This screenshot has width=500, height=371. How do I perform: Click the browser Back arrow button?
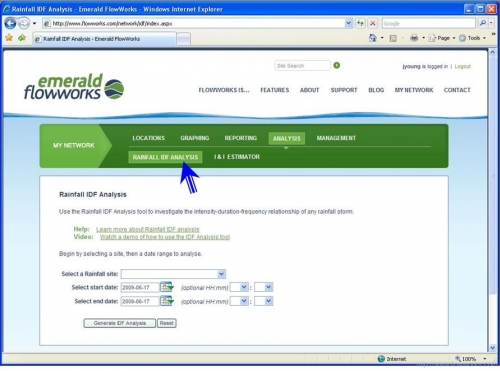coord(10,23)
